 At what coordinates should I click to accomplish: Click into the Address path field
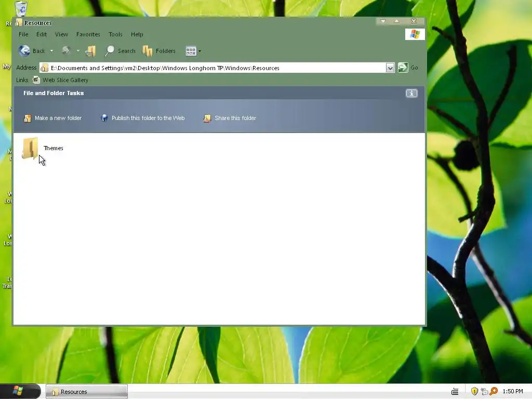click(x=212, y=68)
